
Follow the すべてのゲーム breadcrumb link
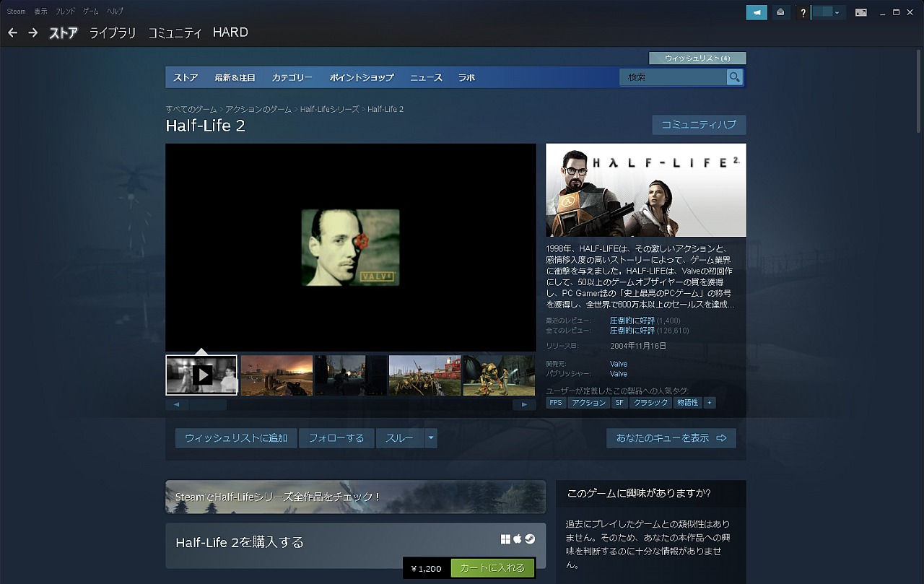pyautogui.click(x=191, y=109)
